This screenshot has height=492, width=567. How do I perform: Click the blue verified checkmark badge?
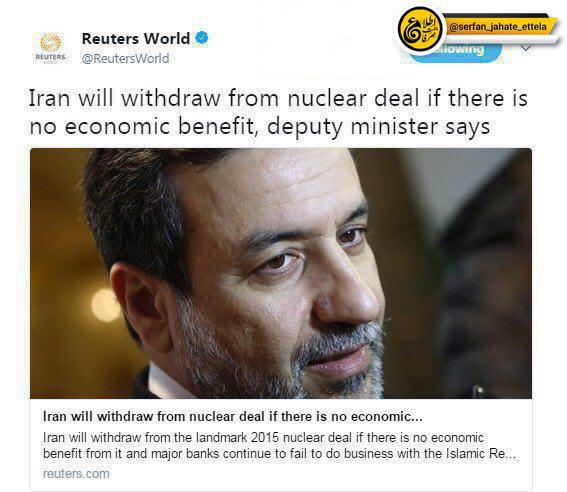202,38
